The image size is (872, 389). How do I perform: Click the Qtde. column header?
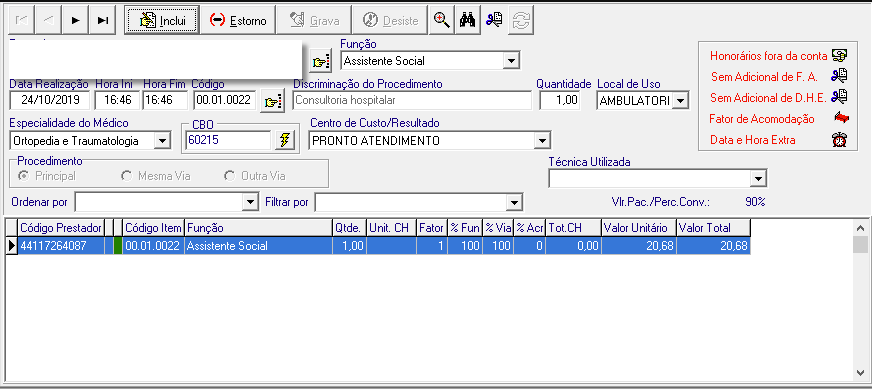(349, 228)
